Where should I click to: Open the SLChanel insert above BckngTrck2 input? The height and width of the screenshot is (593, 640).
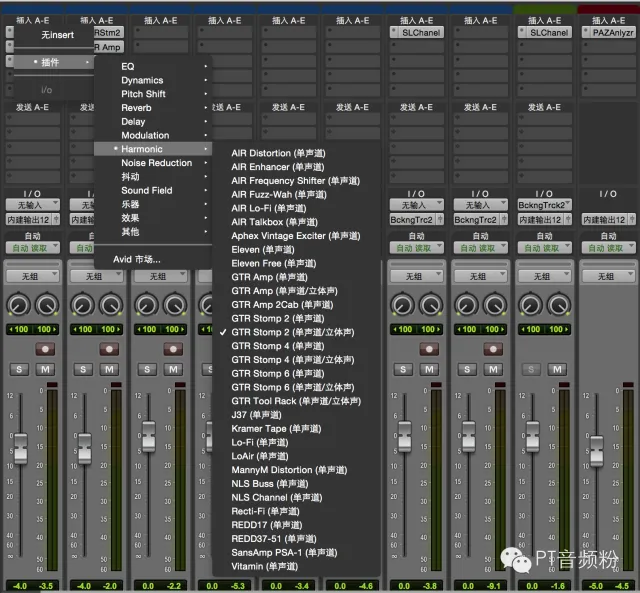544,32
